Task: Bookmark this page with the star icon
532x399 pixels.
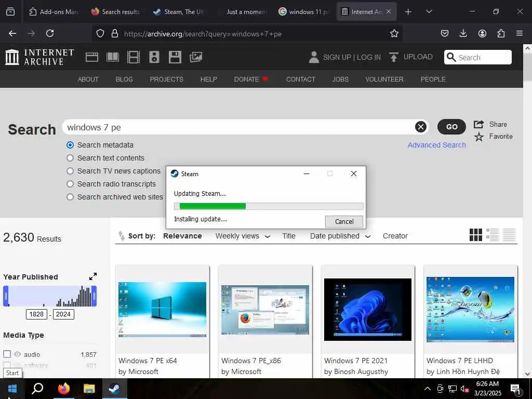Action: (394, 33)
